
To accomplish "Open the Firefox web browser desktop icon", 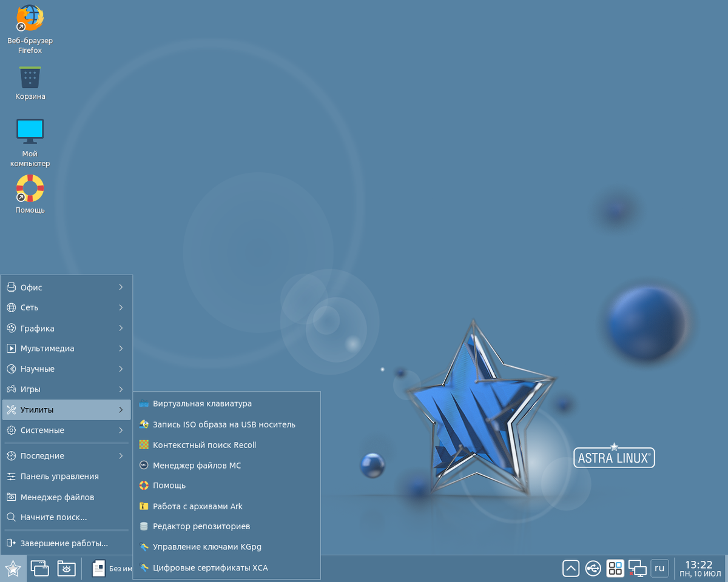I will point(30,28).
